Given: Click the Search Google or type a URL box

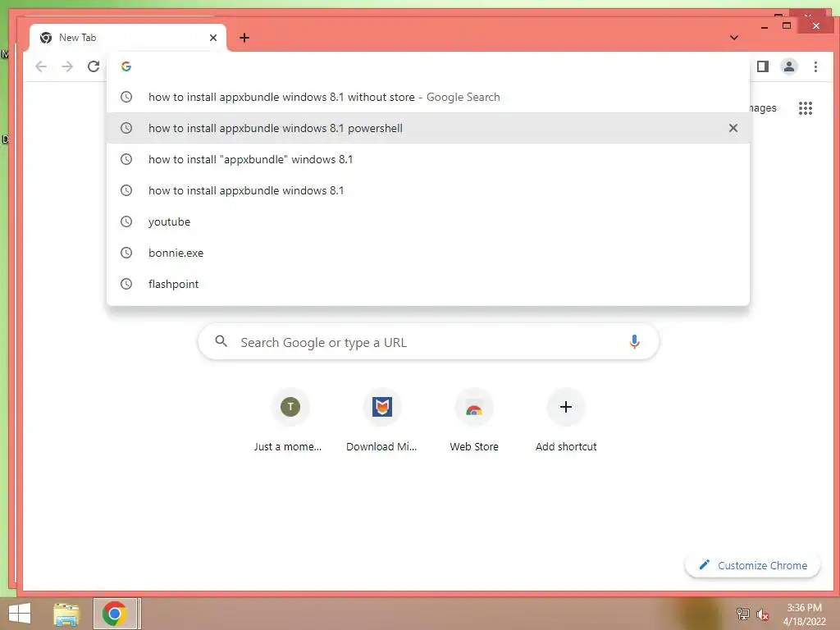Looking at the screenshot, I should tap(428, 342).
